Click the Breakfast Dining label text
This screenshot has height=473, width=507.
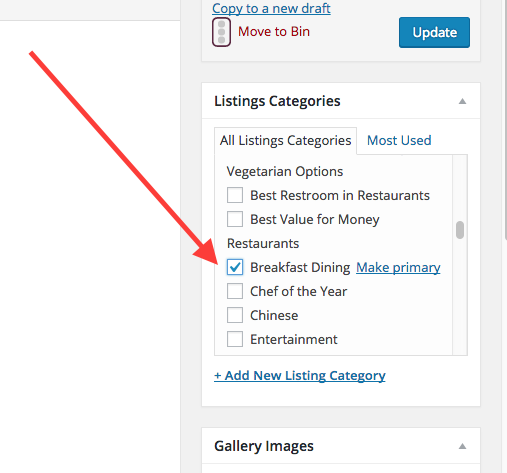coord(300,267)
